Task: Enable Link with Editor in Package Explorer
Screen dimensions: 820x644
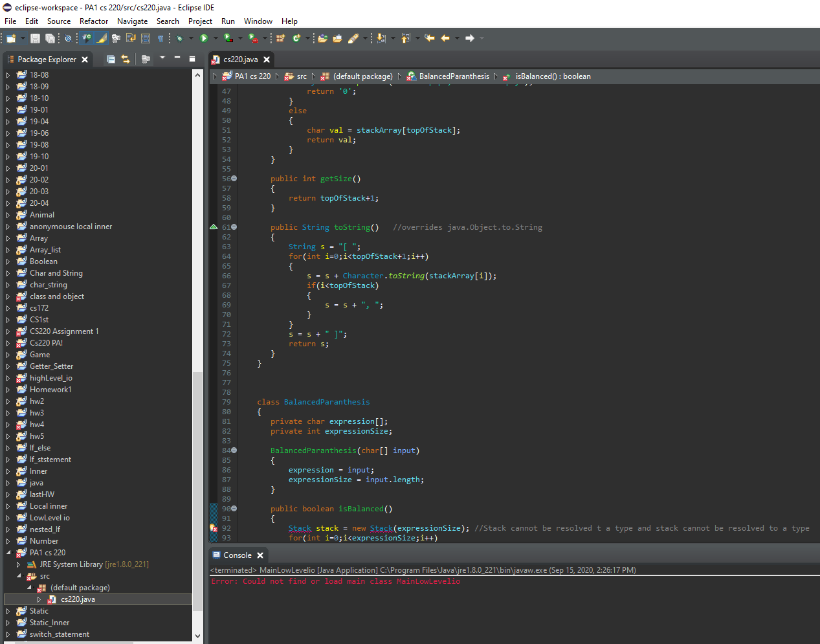Action: click(x=125, y=59)
